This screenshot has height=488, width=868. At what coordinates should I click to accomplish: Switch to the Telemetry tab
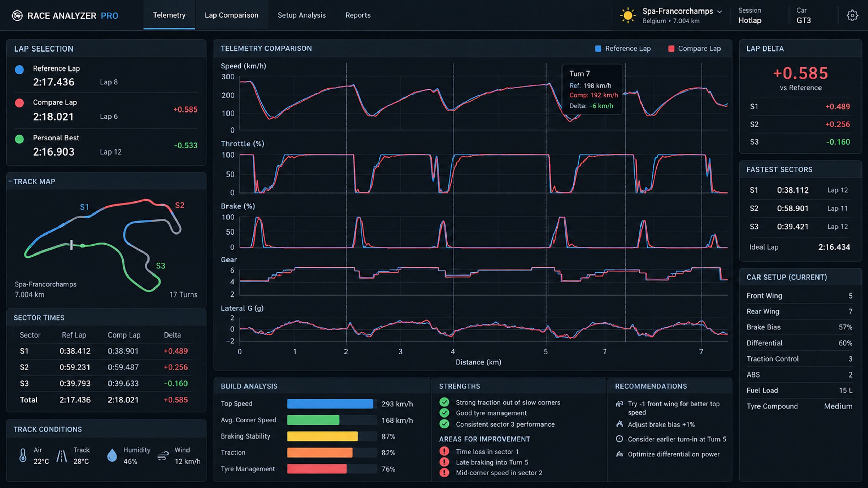(x=169, y=15)
